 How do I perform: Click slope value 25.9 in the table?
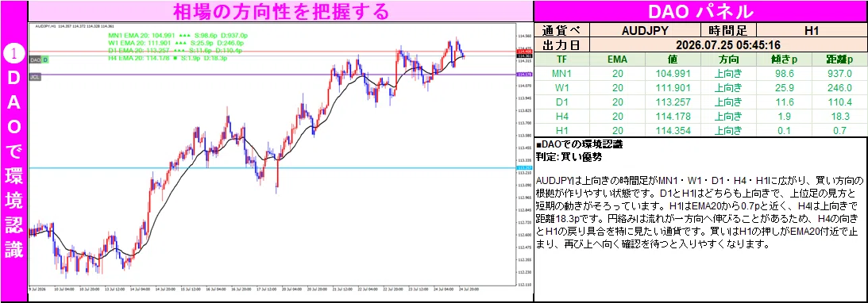pyautogui.click(x=784, y=88)
